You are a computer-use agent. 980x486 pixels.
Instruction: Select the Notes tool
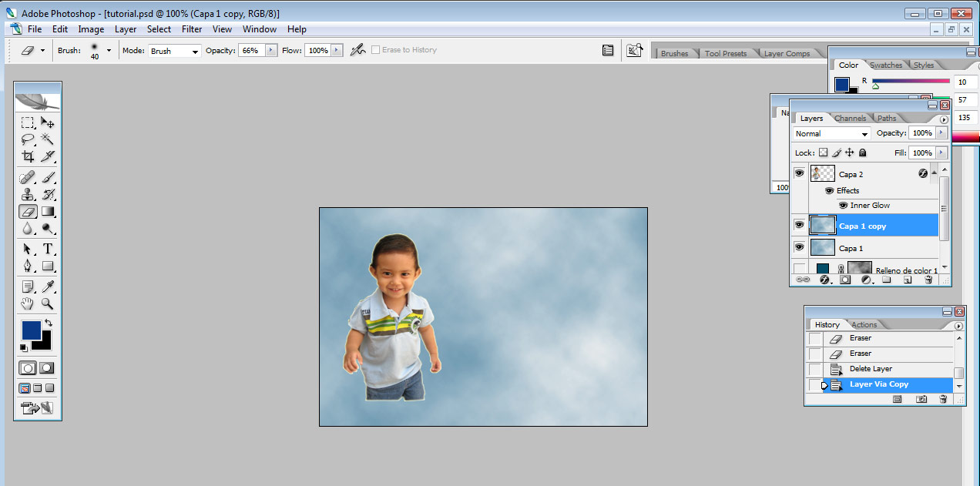28,287
